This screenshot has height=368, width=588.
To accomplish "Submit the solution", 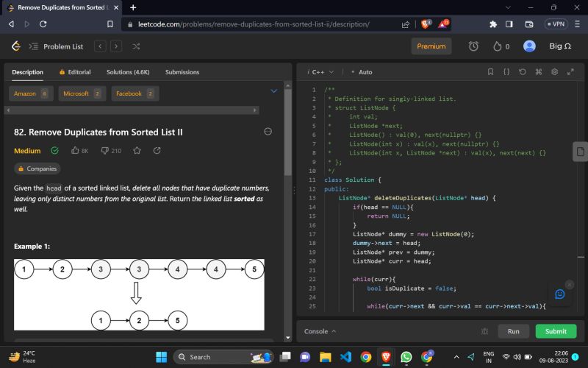I will click(x=556, y=331).
